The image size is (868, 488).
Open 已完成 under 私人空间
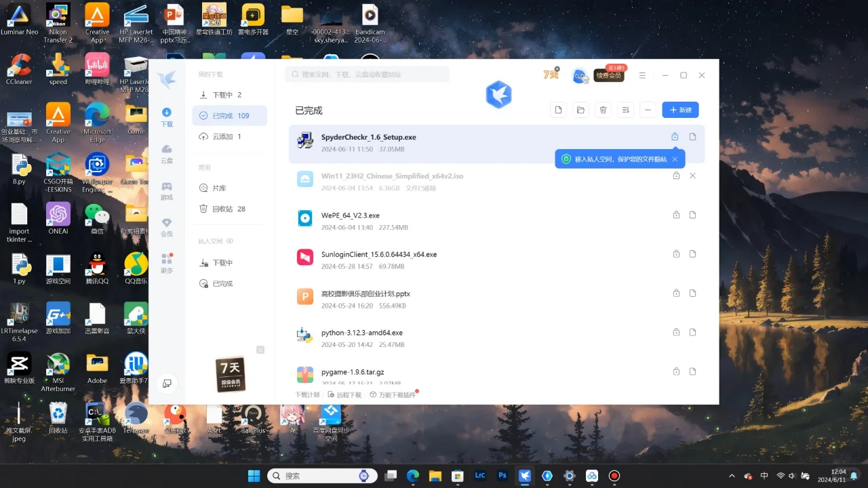(x=229, y=283)
